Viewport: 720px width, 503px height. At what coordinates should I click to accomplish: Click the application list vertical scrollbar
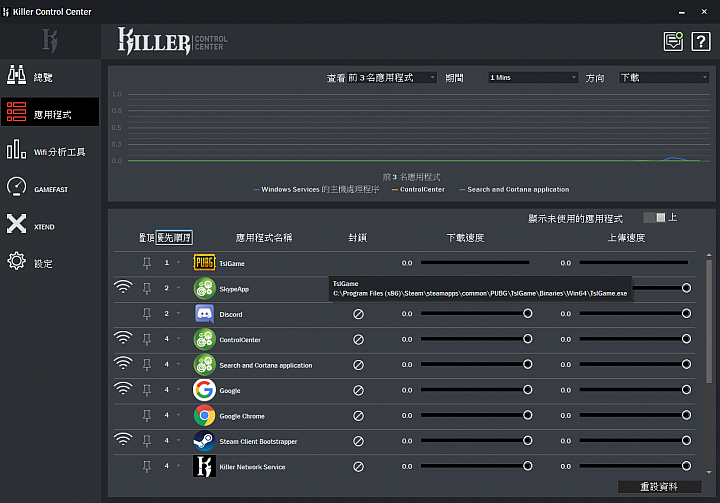[709, 322]
